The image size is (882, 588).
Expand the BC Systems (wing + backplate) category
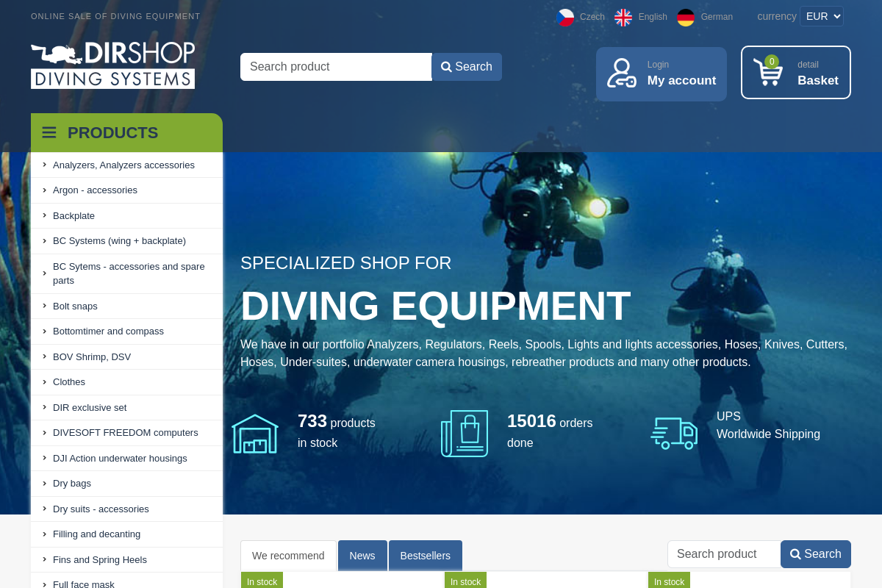[x=119, y=240]
